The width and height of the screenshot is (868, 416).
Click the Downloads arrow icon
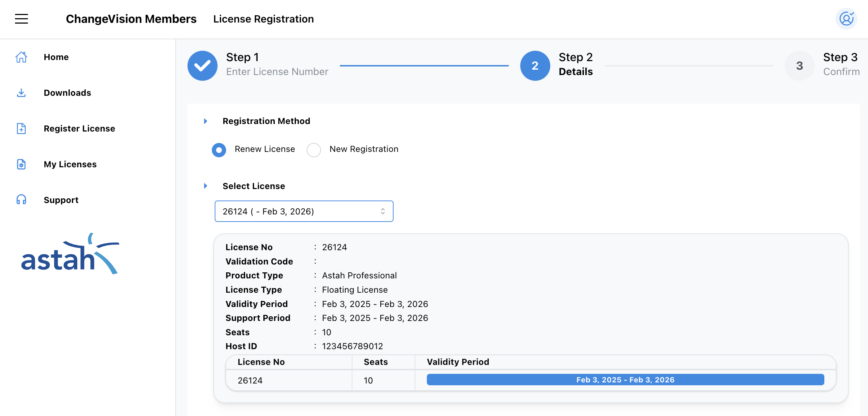21,93
